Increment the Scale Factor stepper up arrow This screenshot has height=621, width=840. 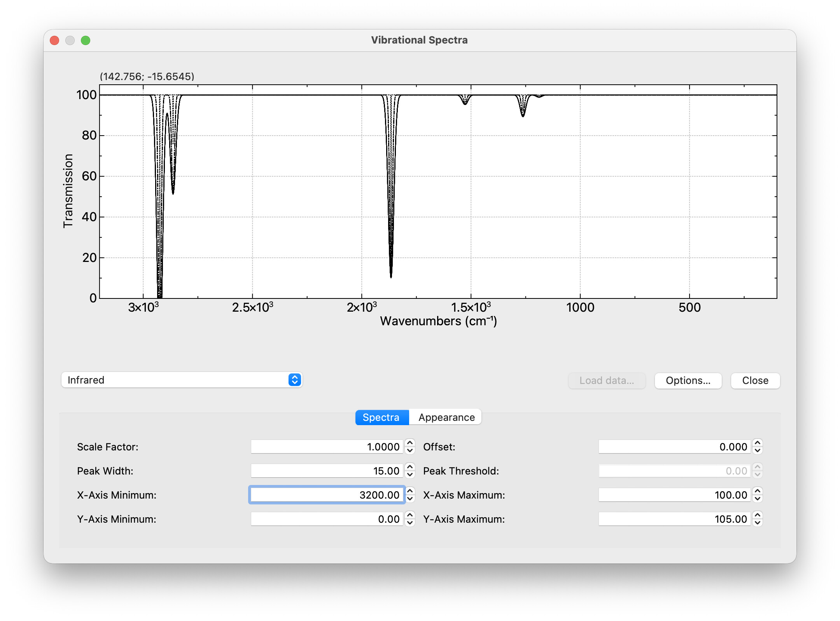409,443
